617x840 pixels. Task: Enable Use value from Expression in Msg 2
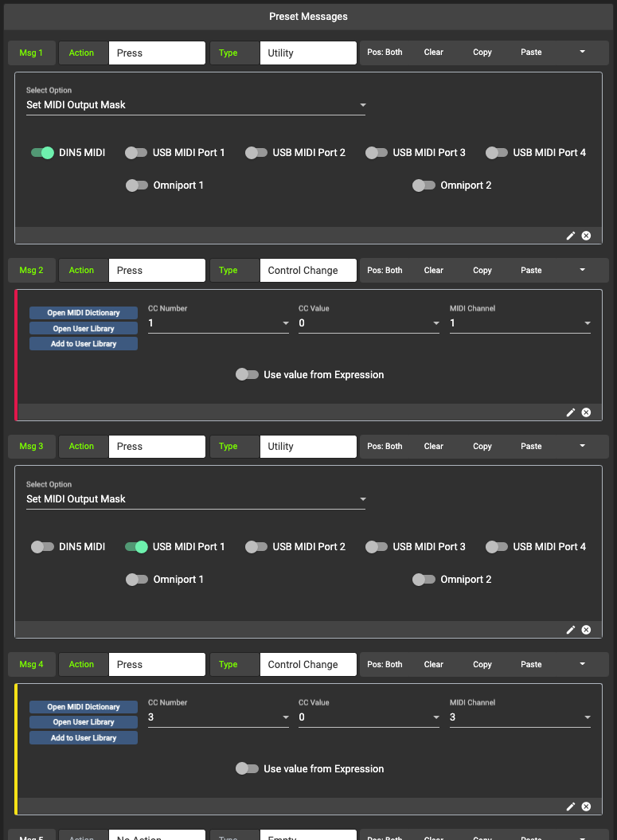(248, 375)
